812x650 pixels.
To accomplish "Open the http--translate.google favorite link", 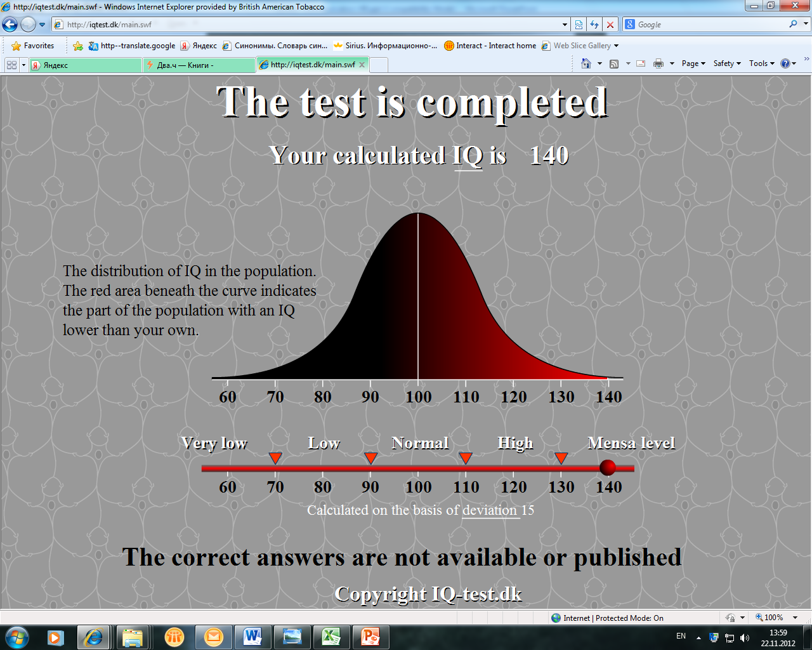I will pos(132,46).
